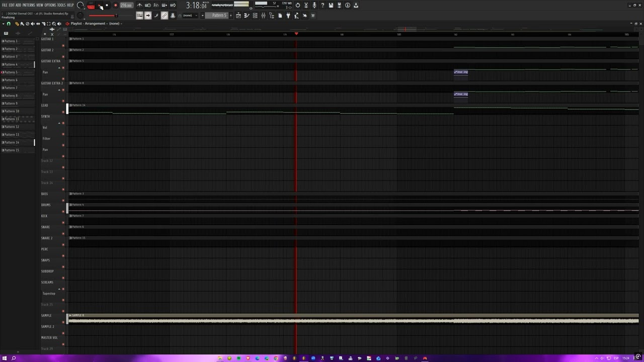Click the tempo value 216
Image resolution: width=644 pixels, height=362 pixels.
pos(126,6)
